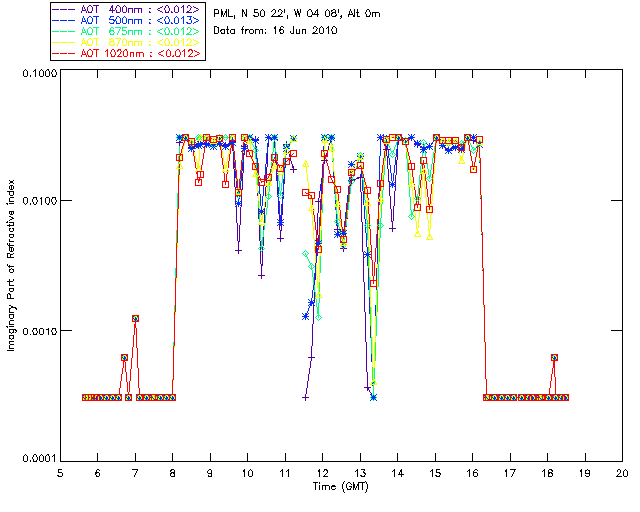This screenshot has height=512, width=640.
Task: Click the x-axis tick label 13
Action: (x=360, y=473)
